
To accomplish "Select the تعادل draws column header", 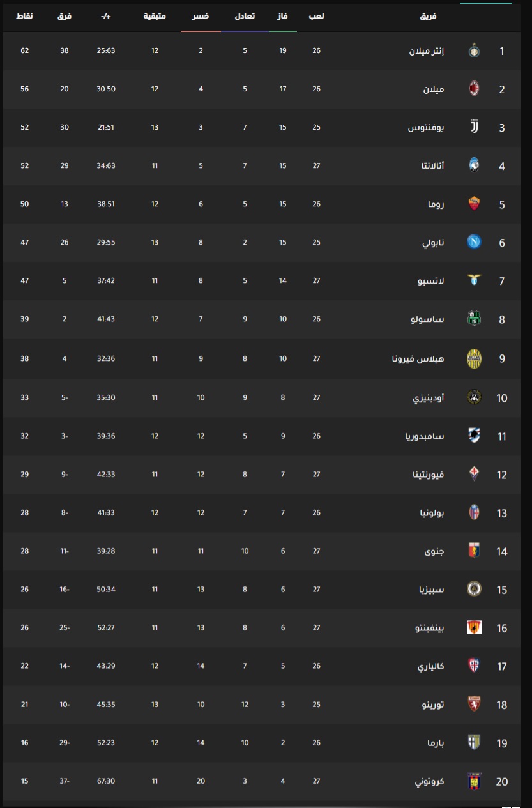I will point(244,15).
